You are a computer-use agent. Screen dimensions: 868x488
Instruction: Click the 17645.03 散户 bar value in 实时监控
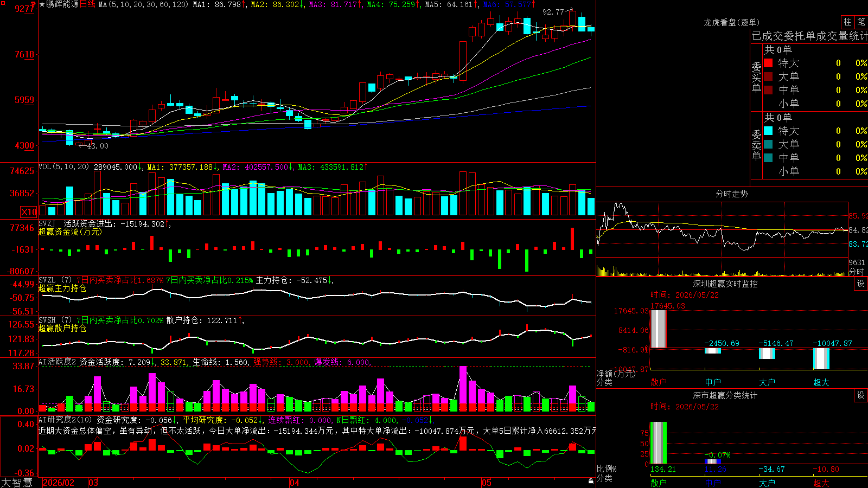pyautogui.click(x=668, y=306)
